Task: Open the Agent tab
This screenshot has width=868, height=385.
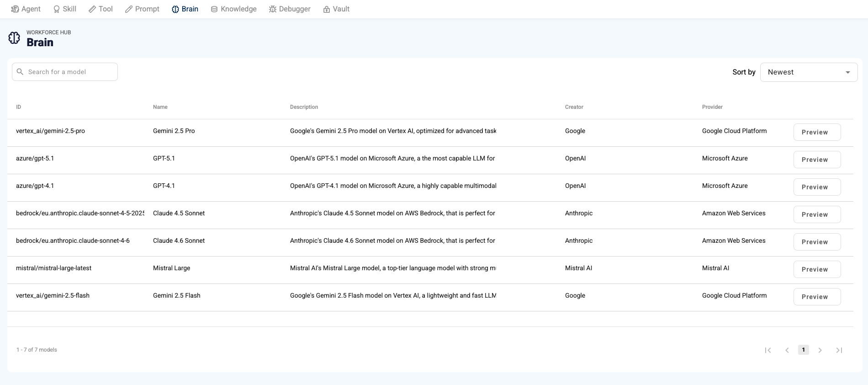Action: [x=26, y=9]
